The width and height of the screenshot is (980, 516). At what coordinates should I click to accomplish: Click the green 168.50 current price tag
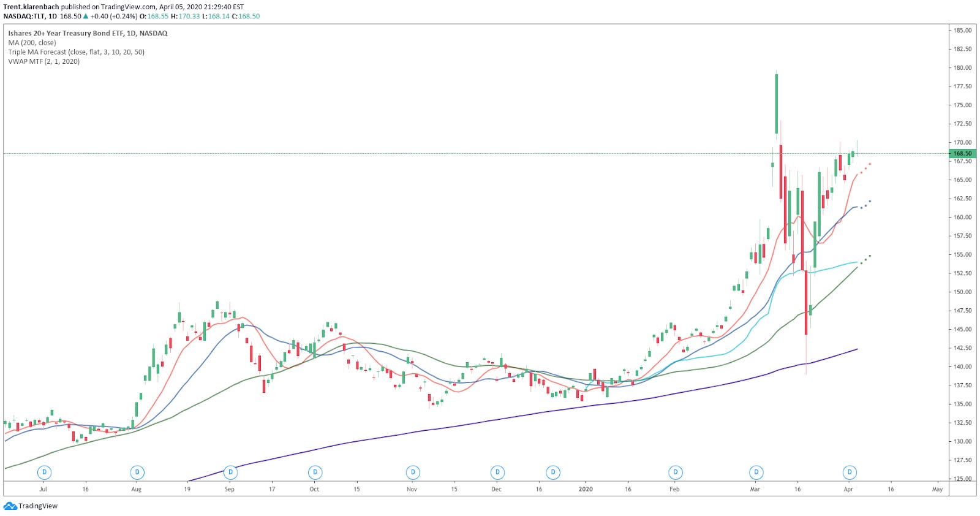pos(962,153)
